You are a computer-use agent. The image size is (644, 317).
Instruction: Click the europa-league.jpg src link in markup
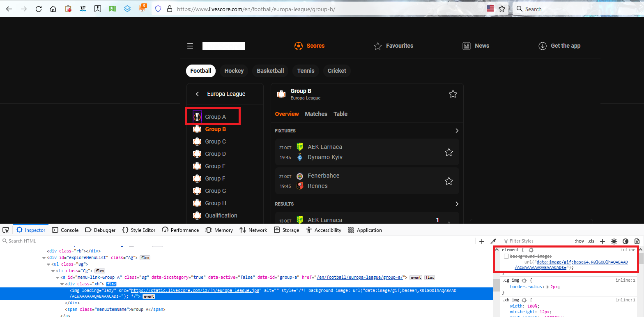tap(196, 291)
